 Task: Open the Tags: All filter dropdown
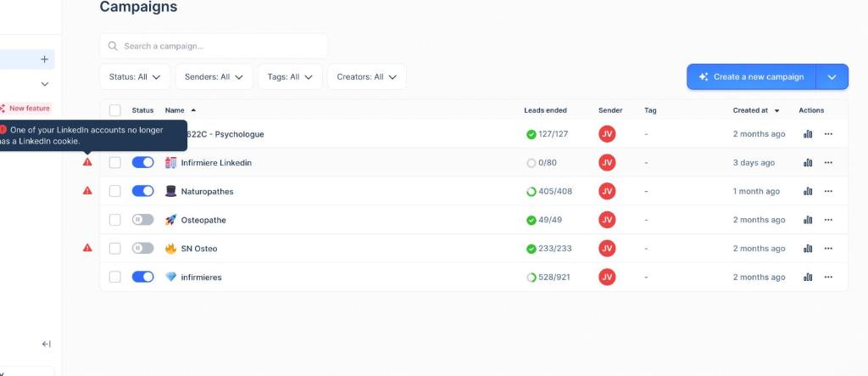click(290, 76)
